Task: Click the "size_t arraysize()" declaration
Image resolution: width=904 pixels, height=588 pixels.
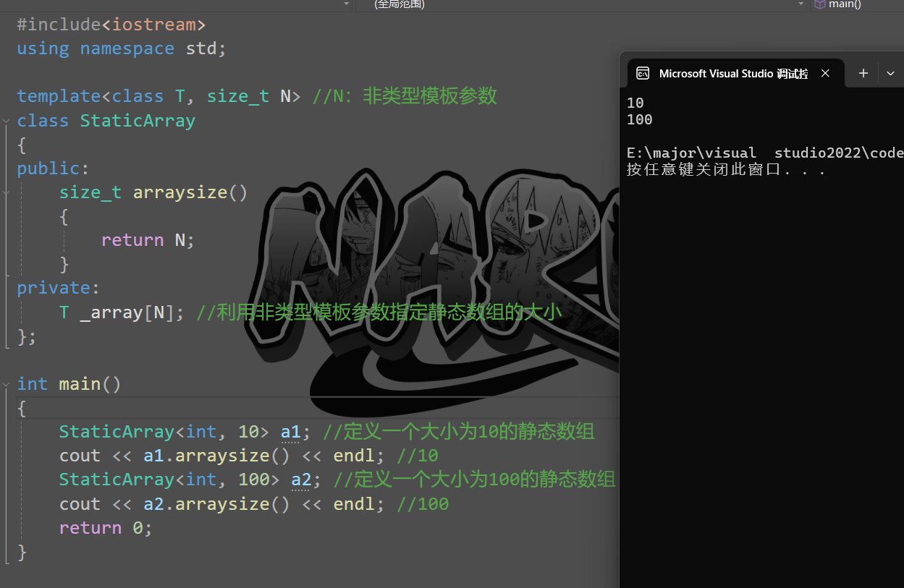Action: click(x=153, y=192)
